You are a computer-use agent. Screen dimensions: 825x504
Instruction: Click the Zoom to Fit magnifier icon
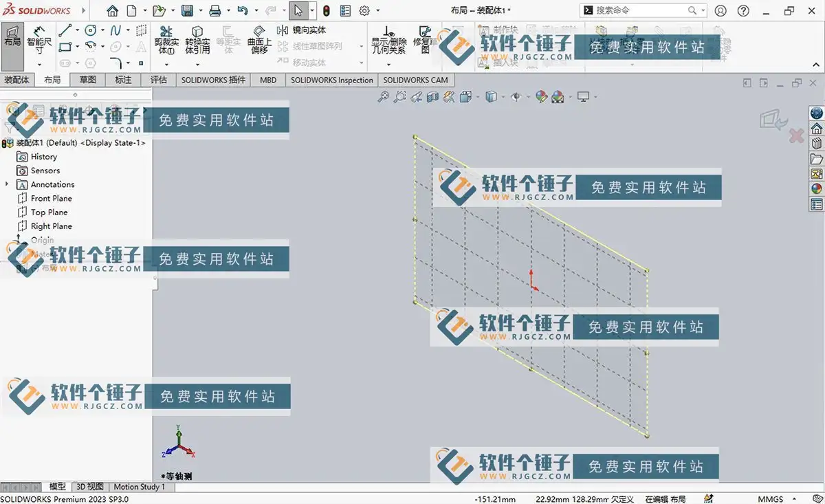pyautogui.click(x=384, y=97)
